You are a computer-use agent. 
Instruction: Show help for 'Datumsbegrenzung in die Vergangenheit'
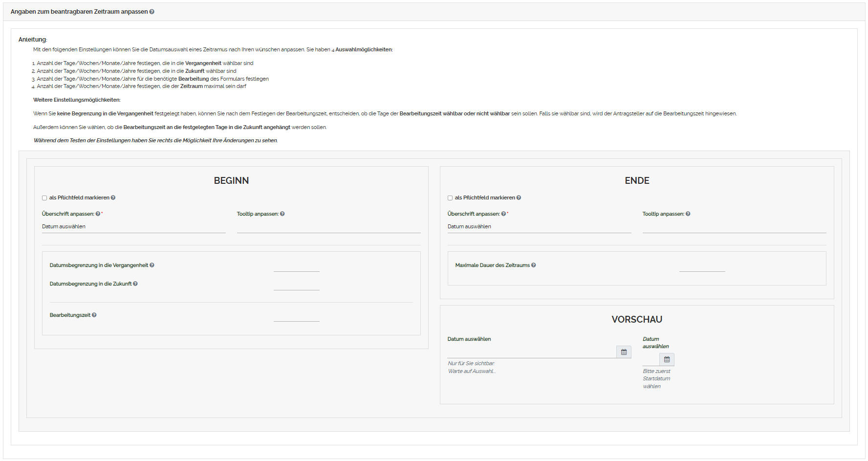pyautogui.click(x=152, y=265)
